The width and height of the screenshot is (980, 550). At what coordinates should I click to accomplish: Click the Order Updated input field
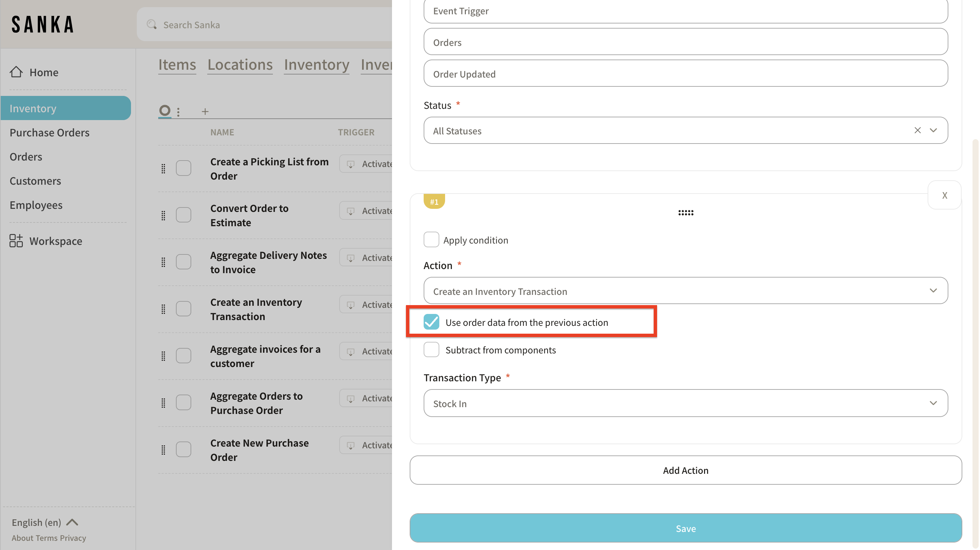(x=685, y=74)
